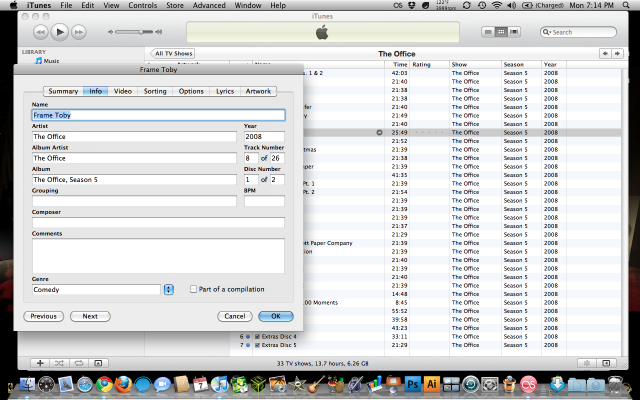Click the Artist field
This screenshot has width=640, height=400.
pyautogui.click(x=134, y=136)
